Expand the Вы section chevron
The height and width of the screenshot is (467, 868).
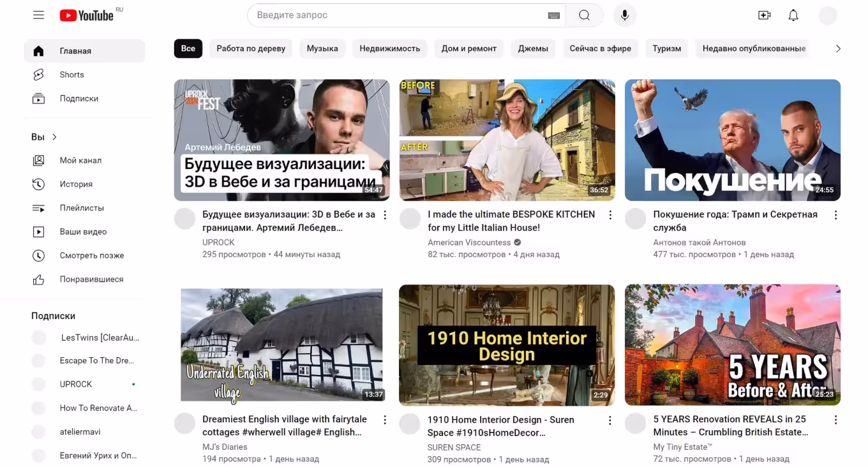[x=54, y=137]
